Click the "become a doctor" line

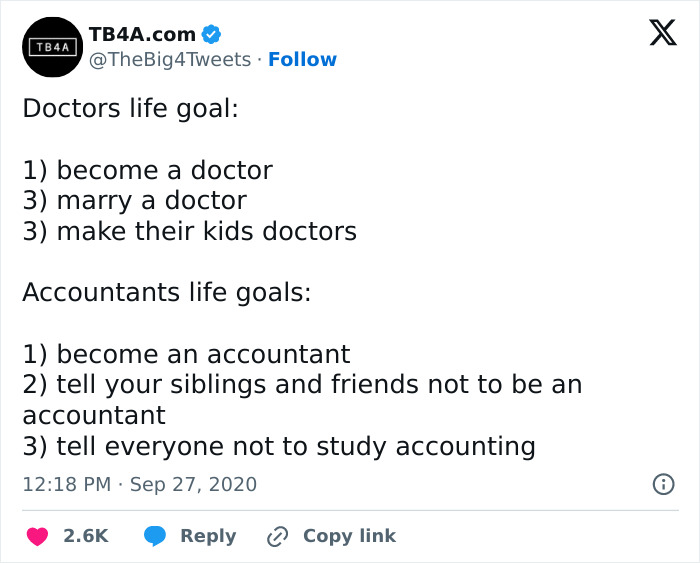[x=147, y=170]
